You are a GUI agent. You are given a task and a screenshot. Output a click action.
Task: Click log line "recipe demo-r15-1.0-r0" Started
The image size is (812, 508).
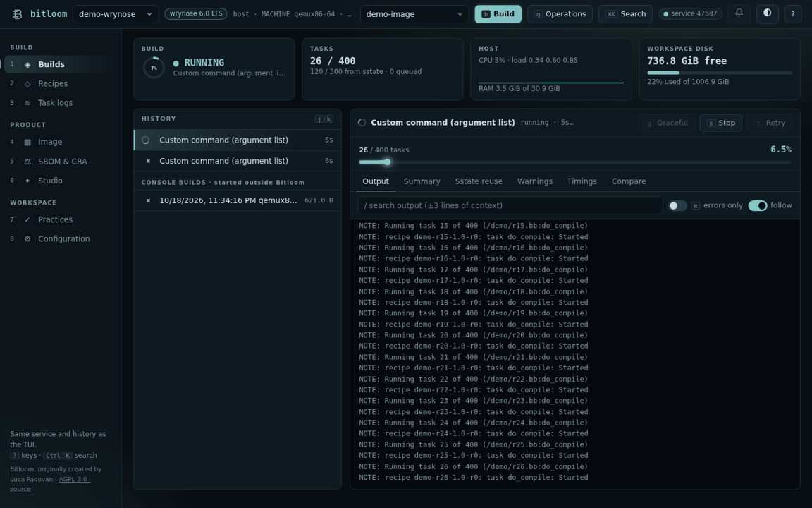(474, 237)
